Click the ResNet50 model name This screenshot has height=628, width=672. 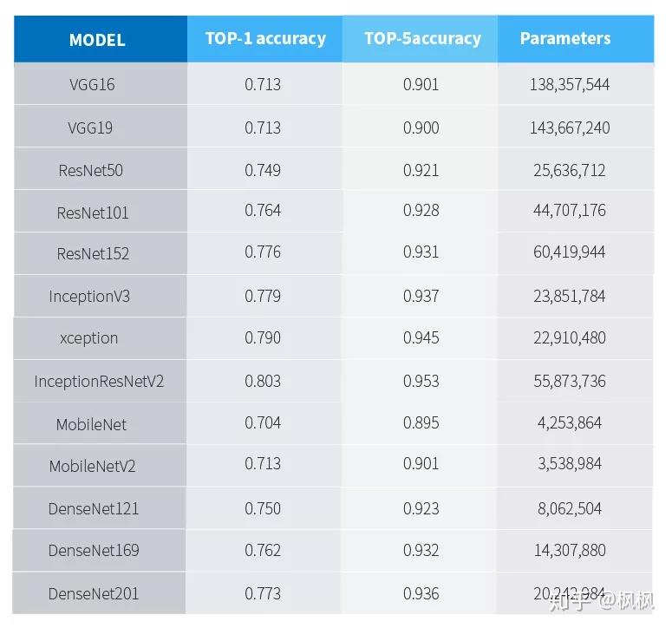[91, 170]
